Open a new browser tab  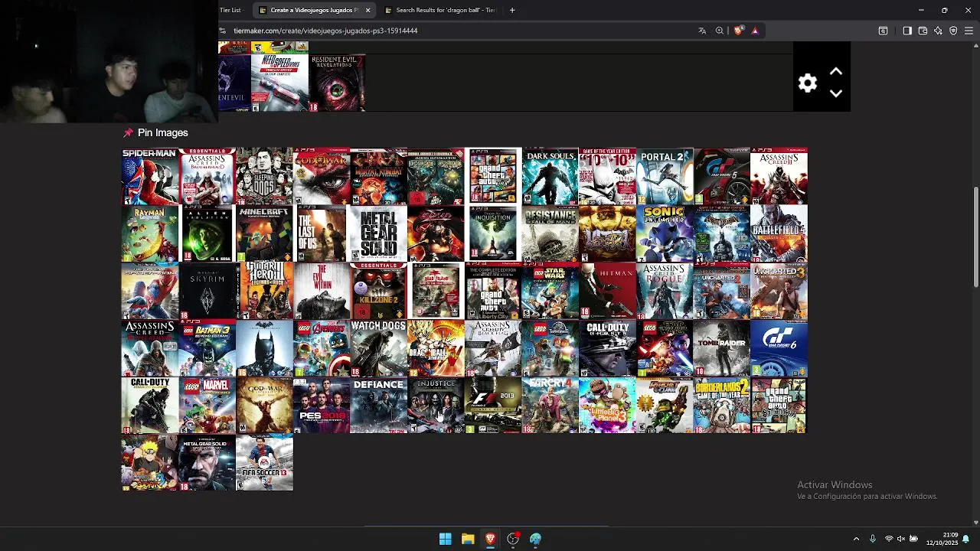pos(512,10)
